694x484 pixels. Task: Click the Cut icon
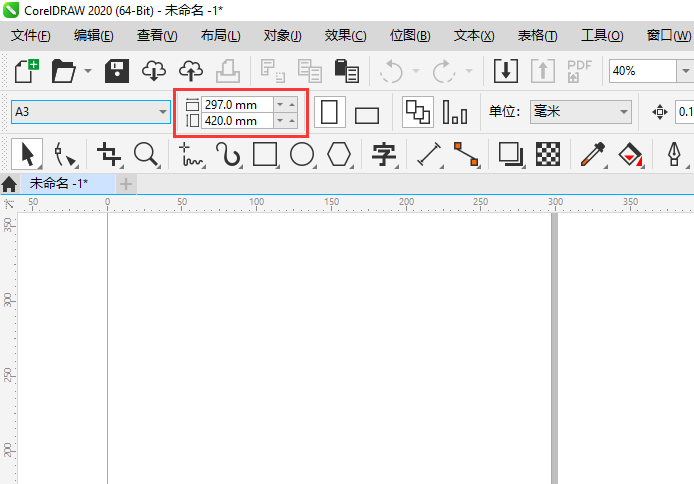point(272,71)
